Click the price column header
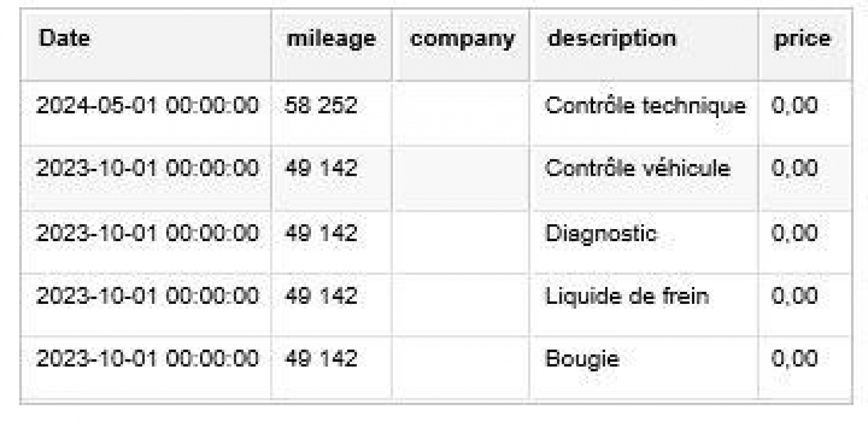Screen dimensions: 868x422 [x=802, y=38]
